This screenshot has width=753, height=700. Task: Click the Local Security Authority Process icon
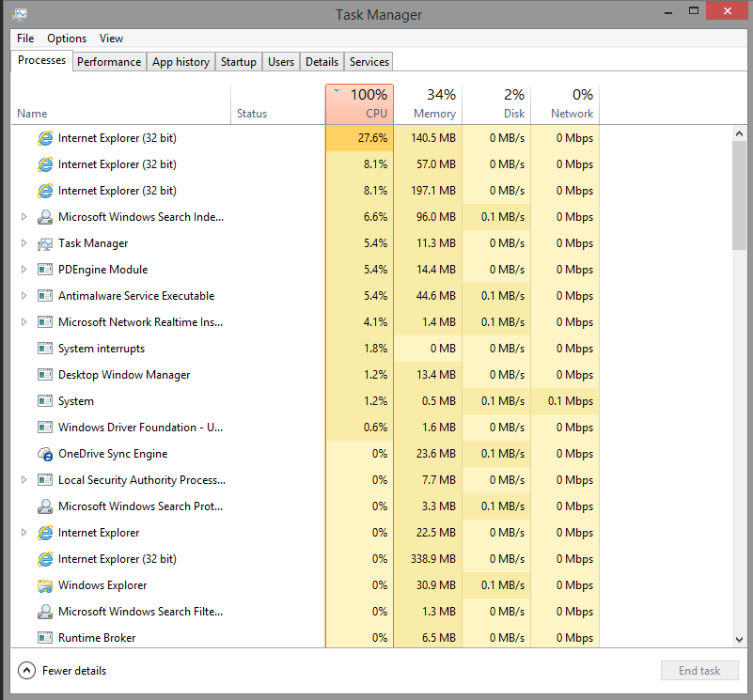tap(45, 480)
